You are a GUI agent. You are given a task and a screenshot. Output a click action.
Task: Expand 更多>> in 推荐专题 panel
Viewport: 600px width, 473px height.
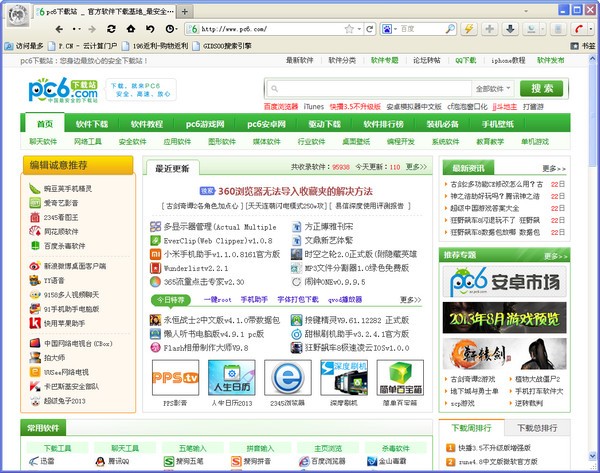click(x=556, y=256)
